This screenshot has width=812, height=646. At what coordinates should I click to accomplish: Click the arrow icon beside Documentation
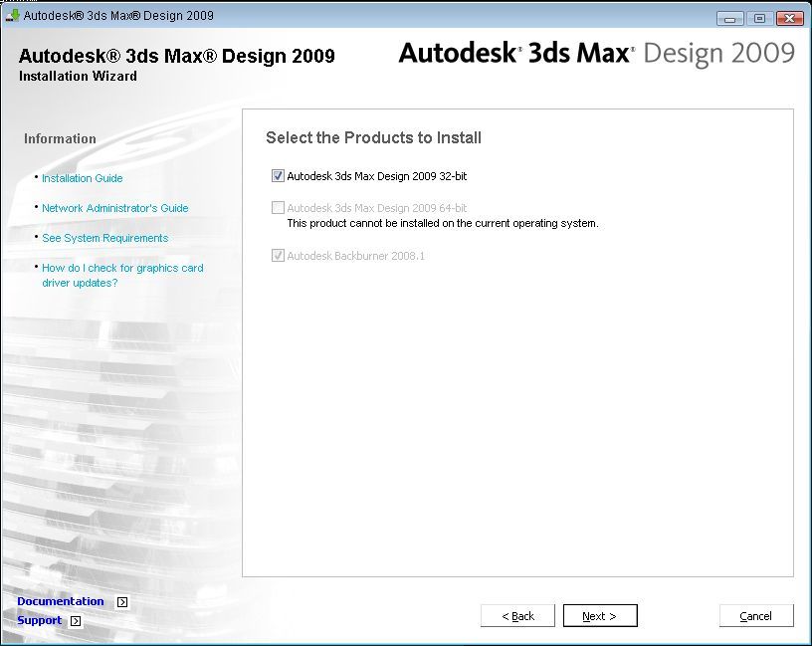(x=122, y=602)
